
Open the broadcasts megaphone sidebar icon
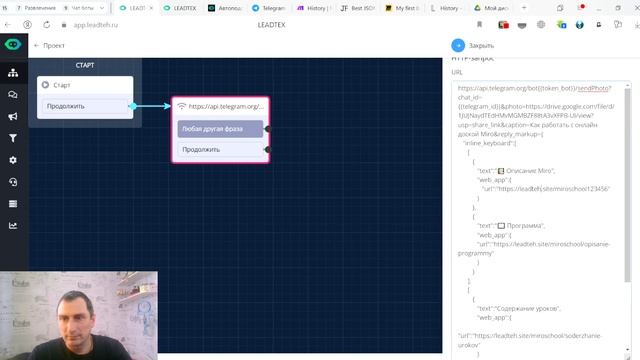(x=13, y=116)
